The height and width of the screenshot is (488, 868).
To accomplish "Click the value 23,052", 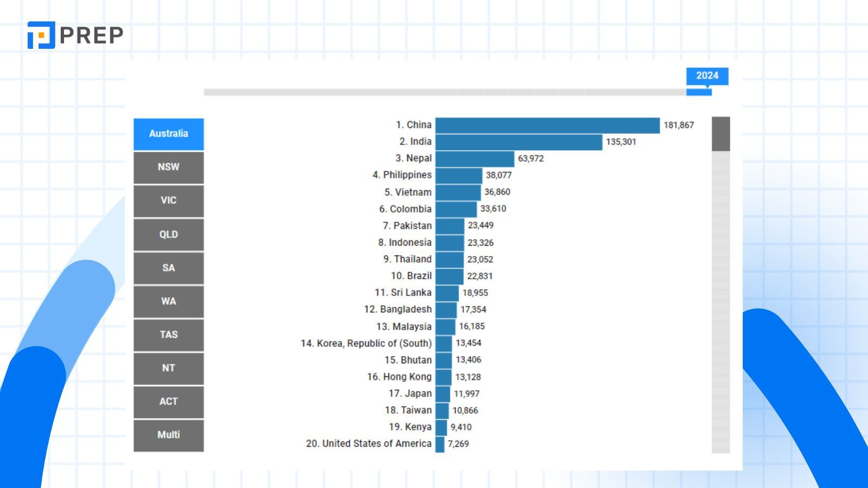I will 480,260.
